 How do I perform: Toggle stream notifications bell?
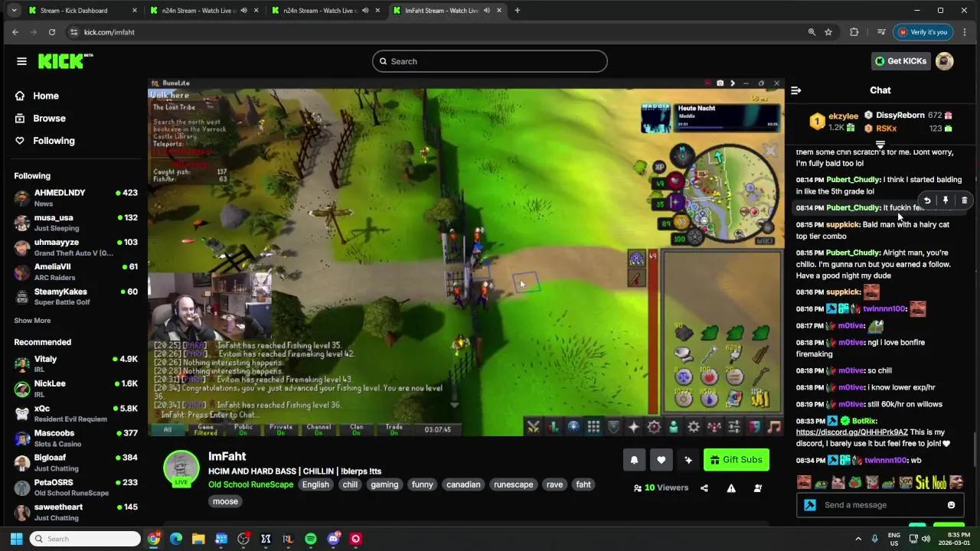pyautogui.click(x=634, y=460)
